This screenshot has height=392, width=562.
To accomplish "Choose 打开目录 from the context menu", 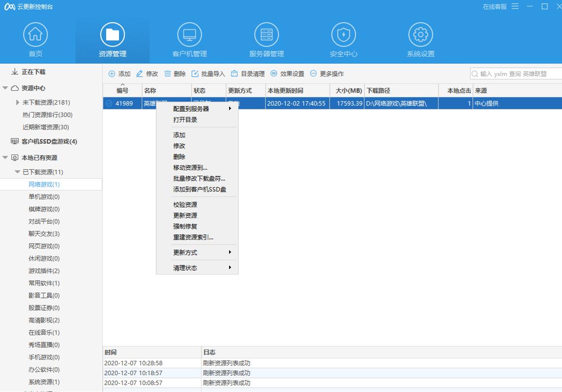I will pos(184,121).
